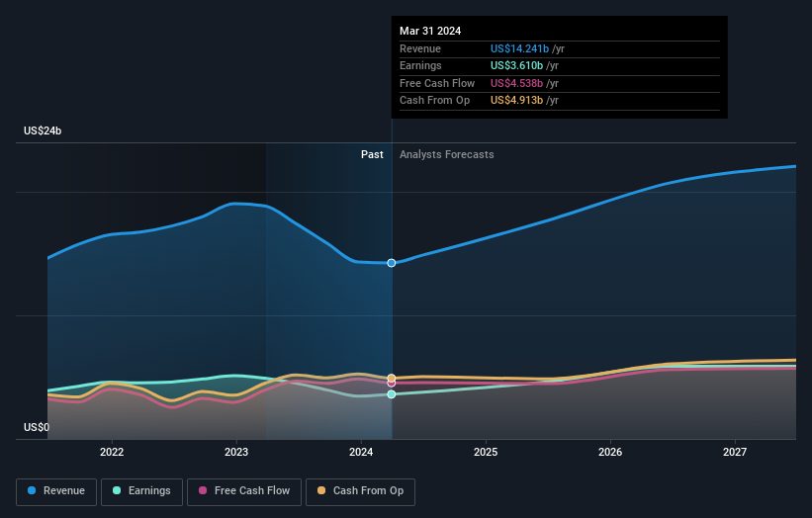The image size is (812, 518).
Task: Click the US$0 y-axis label
Action: tap(37, 427)
